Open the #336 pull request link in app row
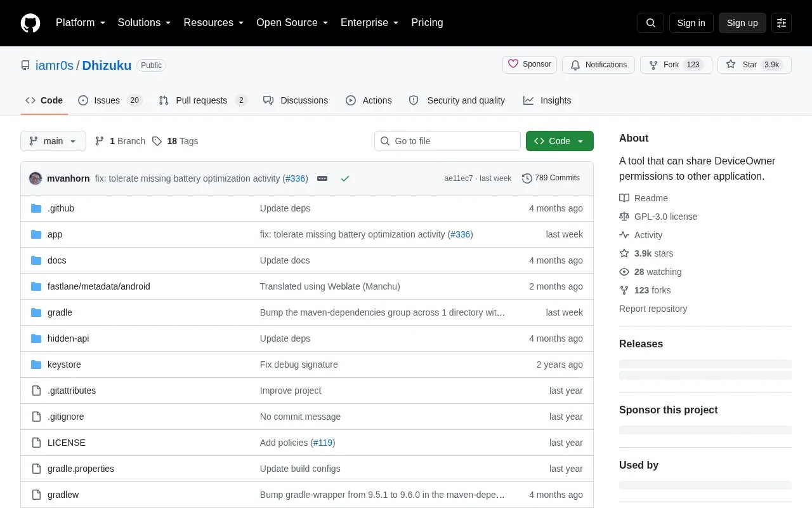The height and width of the screenshot is (508, 812). click(461, 234)
